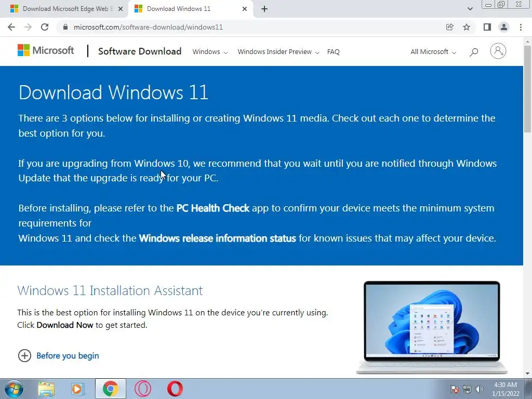Open site search with the magnifier icon
The height and width of the screenshot is (399, 532).
(x=474, y=52)
